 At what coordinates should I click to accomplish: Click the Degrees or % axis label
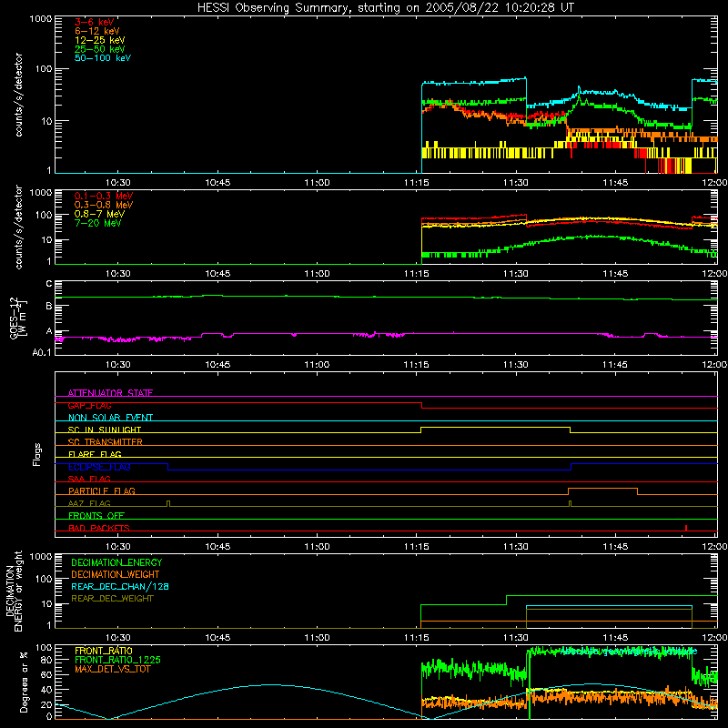[24, 682]
